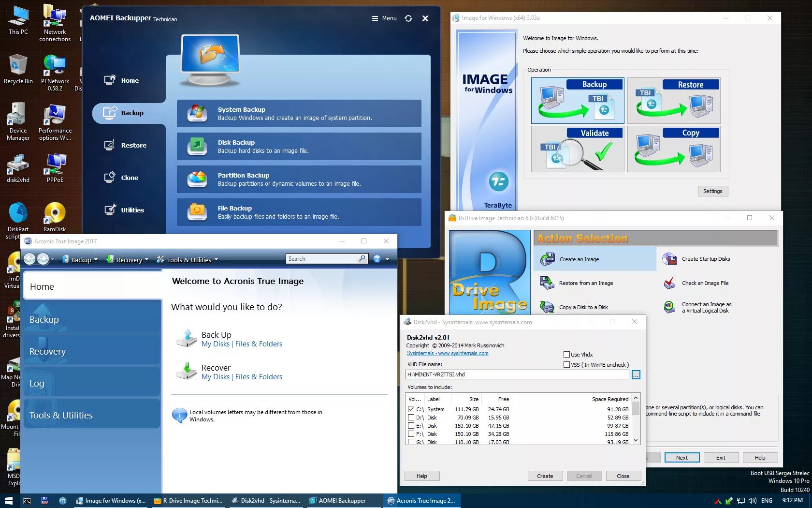
Task: Click volume icon in system tray
Action: pos(752,501)
